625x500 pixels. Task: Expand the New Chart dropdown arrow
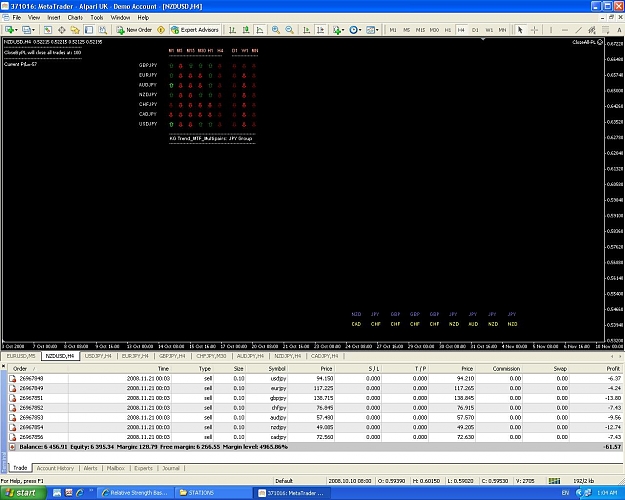pos(16,30)
